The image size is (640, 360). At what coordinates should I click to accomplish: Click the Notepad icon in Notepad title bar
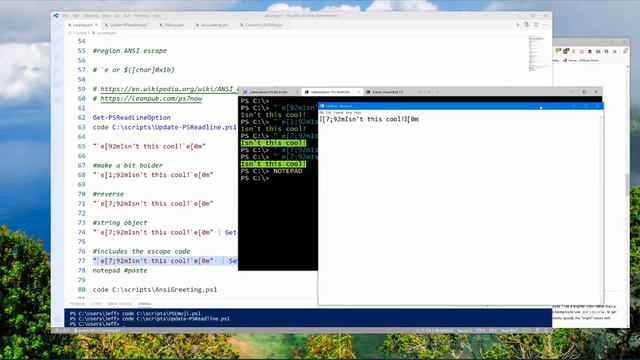(322, 106)
